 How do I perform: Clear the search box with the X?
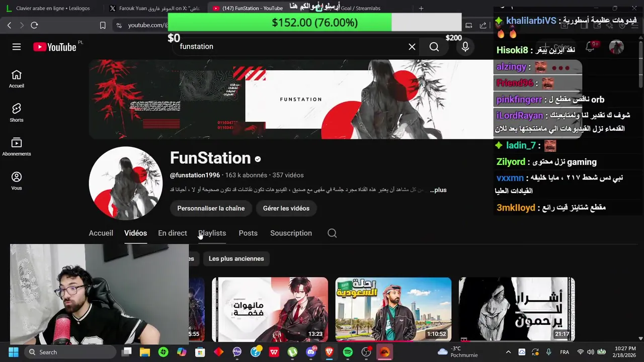click(x=412, y=47)
